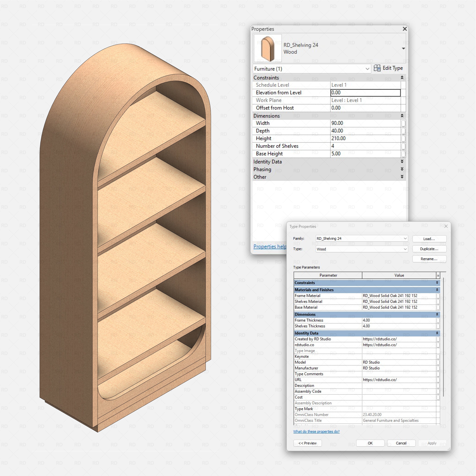Click the Edit Type button

[x=388, y=68]
